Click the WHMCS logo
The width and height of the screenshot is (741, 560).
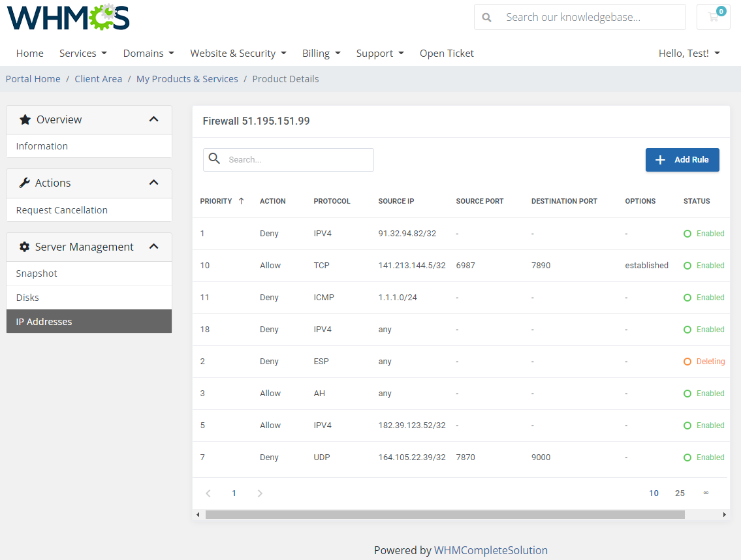(x=68, y=18)
